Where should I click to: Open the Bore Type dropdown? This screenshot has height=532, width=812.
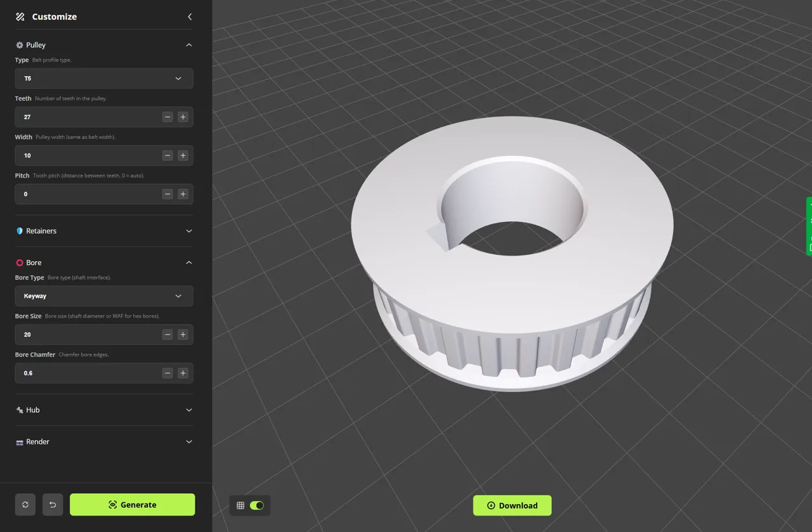click(104, 296)
